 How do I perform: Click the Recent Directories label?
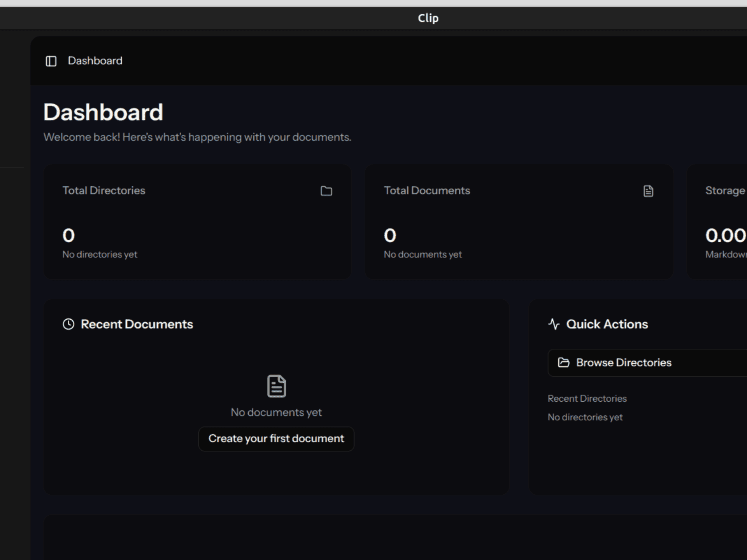point(587,399)
